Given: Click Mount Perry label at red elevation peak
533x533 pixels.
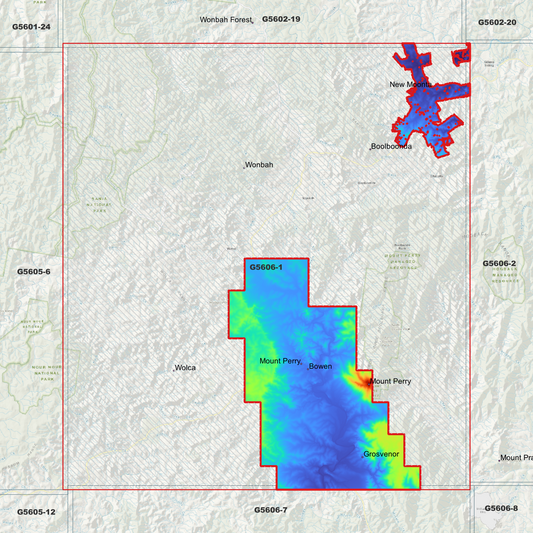Looking at the screenshot, I should (x=390, y=381).
